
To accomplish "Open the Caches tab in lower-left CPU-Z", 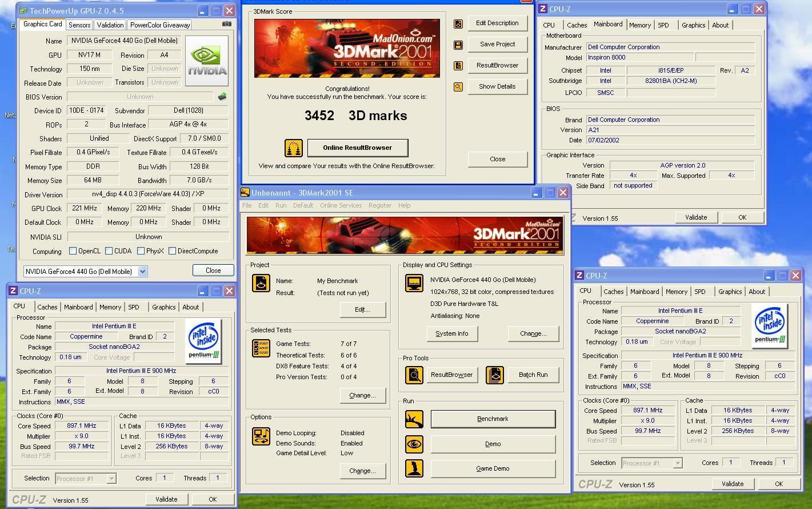I will coord(47,307).
